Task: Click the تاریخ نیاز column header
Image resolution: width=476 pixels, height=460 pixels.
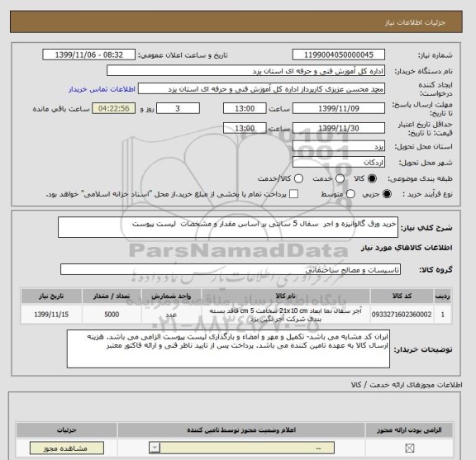Action: point(51,296)
